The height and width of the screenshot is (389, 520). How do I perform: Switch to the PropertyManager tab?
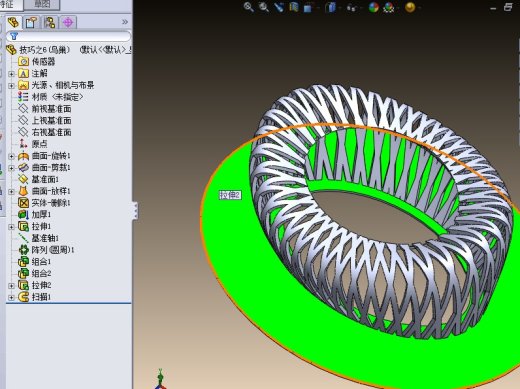(32, 22)
